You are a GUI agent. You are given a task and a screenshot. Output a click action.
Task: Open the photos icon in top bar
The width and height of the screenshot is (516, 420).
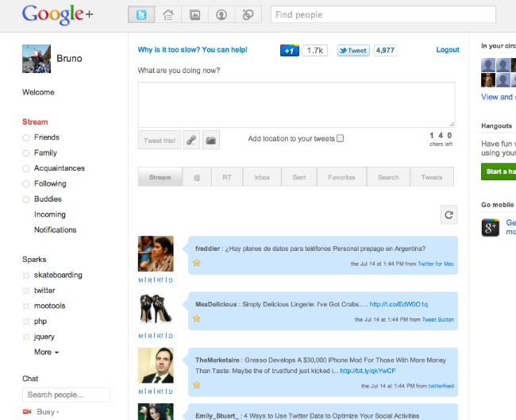click(194, 15)
